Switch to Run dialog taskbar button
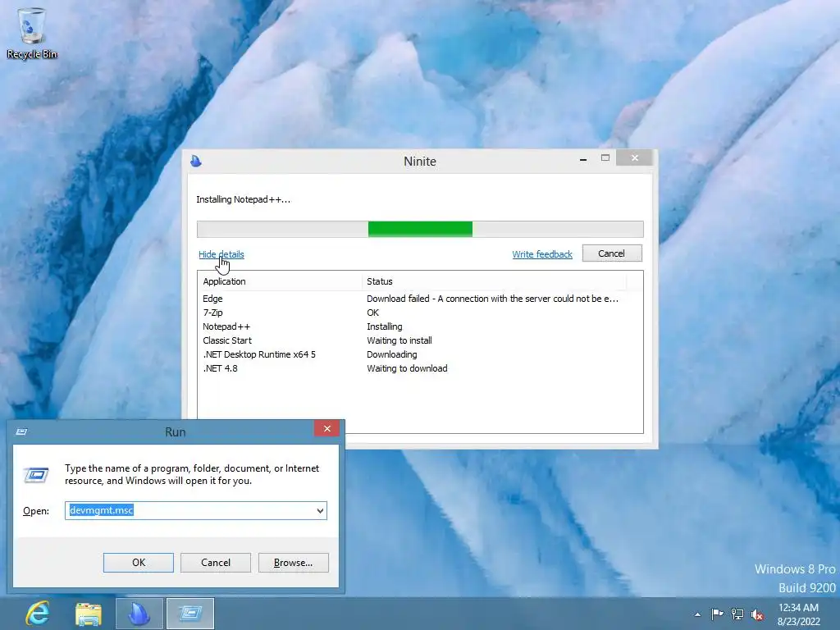 click(x=190, y=614)
